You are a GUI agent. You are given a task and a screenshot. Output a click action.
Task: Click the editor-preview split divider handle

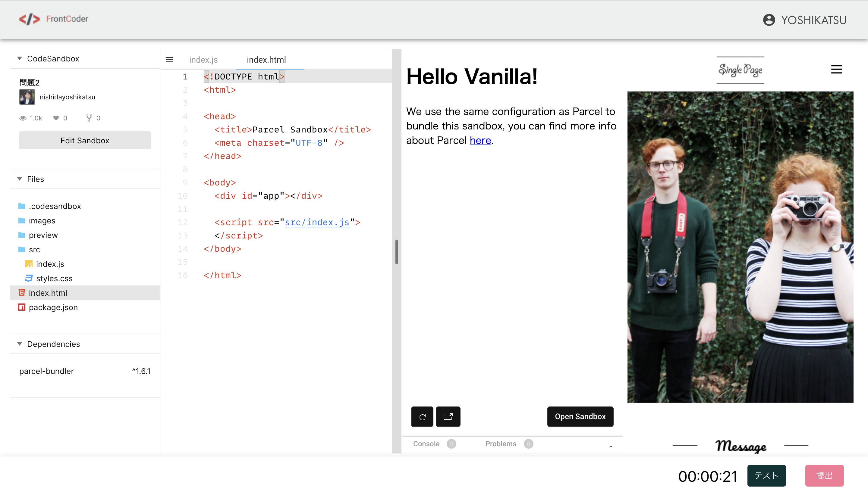[396, 252]
